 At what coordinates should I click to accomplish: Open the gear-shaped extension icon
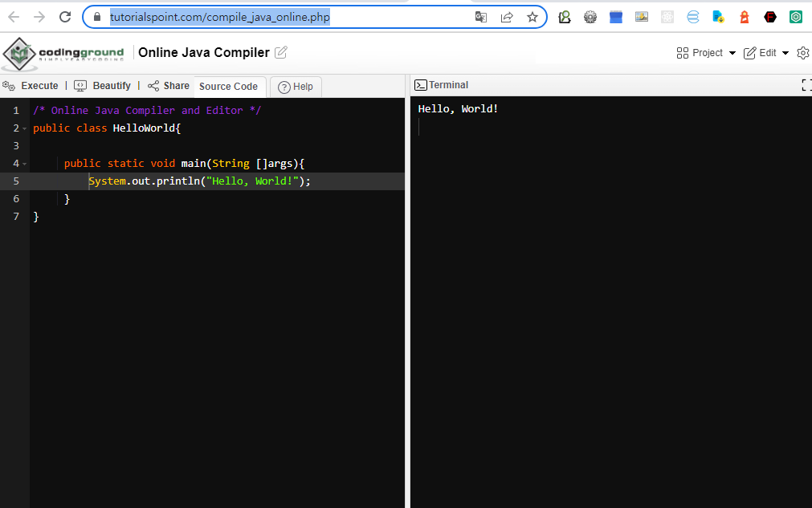[x=590, y=17]
